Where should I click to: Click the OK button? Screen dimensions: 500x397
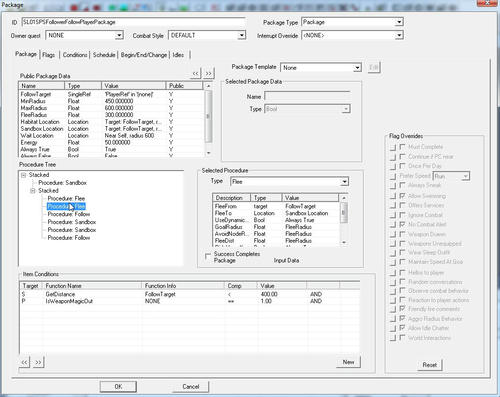pyautogui.click(x=118, y=387)
